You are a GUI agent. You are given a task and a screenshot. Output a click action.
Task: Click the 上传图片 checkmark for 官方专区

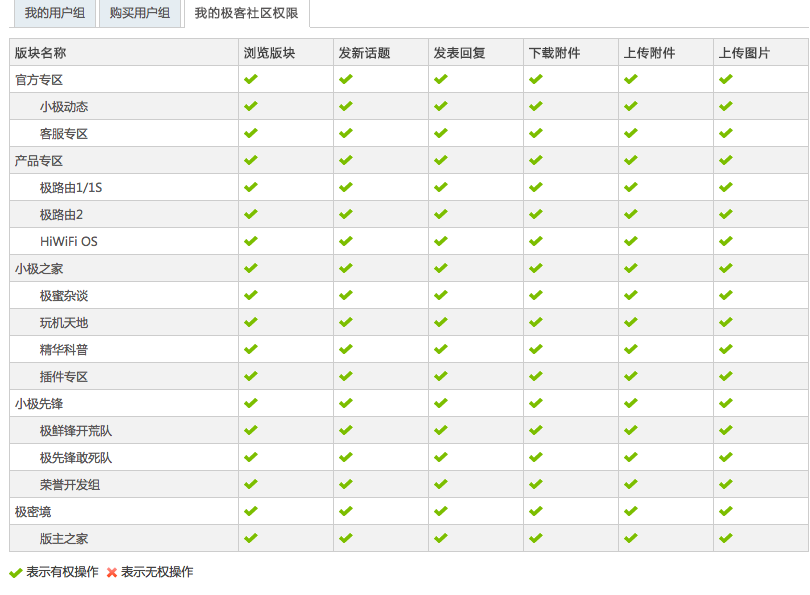[x=726, y=79]
